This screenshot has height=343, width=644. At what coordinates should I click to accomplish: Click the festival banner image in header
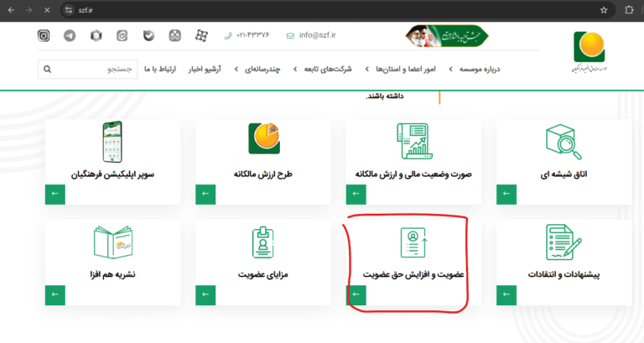[x=447, y=36]
